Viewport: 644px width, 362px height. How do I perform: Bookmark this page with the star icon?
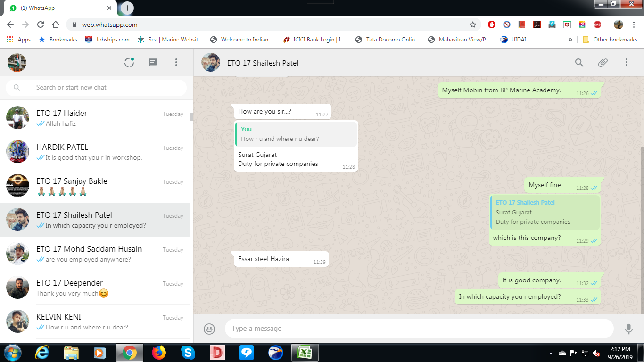(472, 25)
